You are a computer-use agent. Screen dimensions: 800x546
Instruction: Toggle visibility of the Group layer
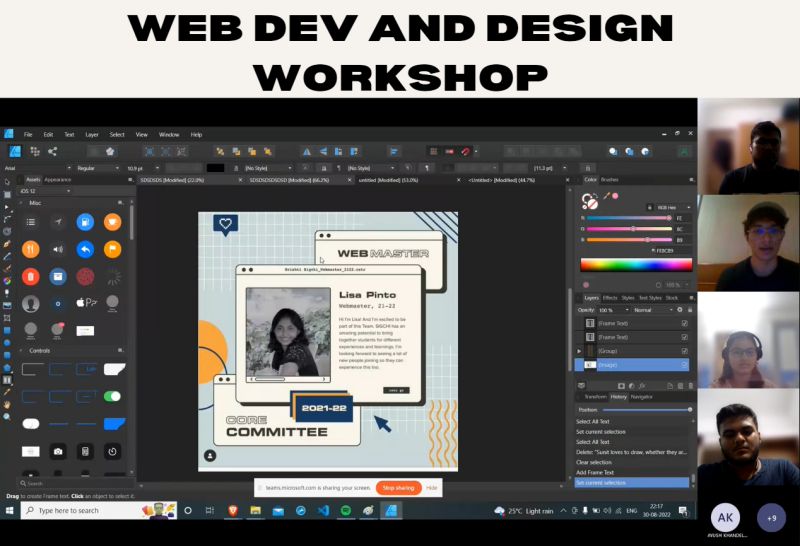pyautogui.click(x=685, y=351)
